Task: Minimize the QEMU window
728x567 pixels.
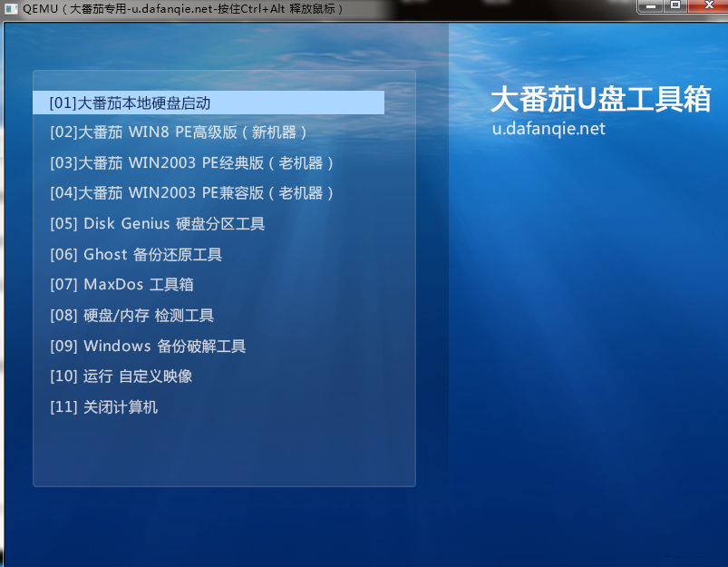Action: 650,6
